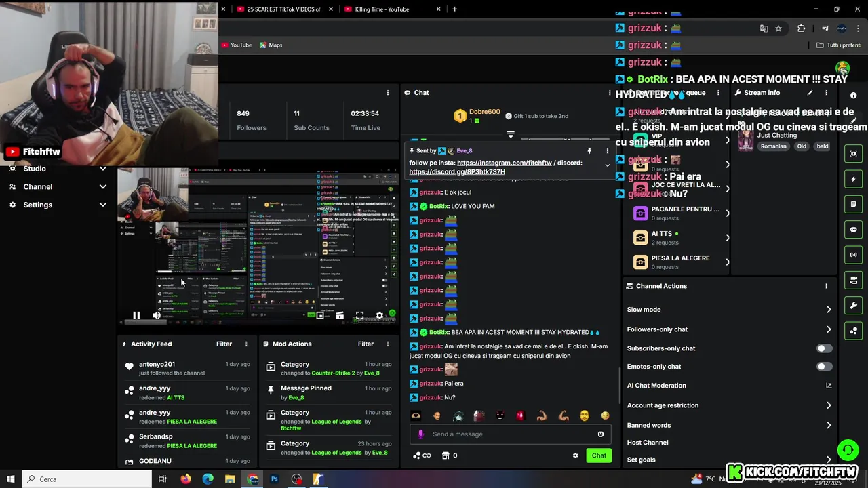
Task: Open AI Chat Moderation external link
Action: (829, 386)
